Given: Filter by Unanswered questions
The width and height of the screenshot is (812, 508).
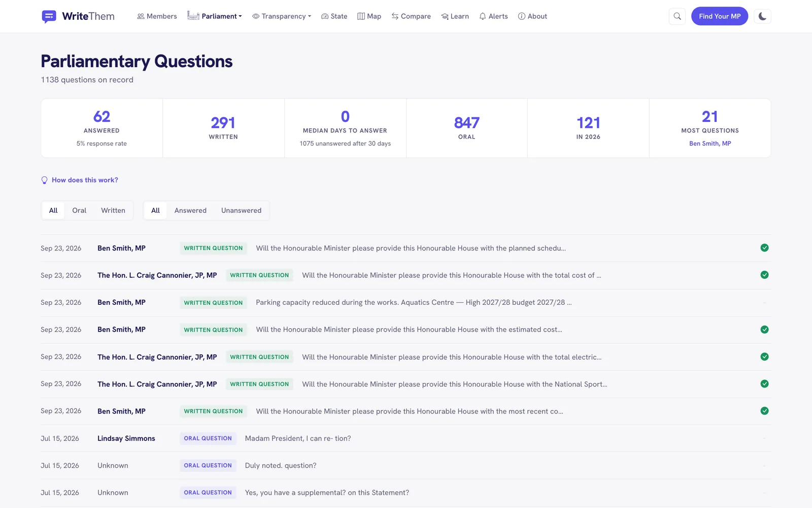Looking at the screenshot, I should pos(242,210).
